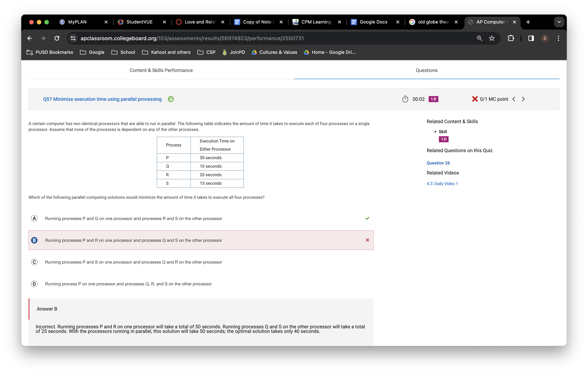Go to previous question with left chevron

514,99
